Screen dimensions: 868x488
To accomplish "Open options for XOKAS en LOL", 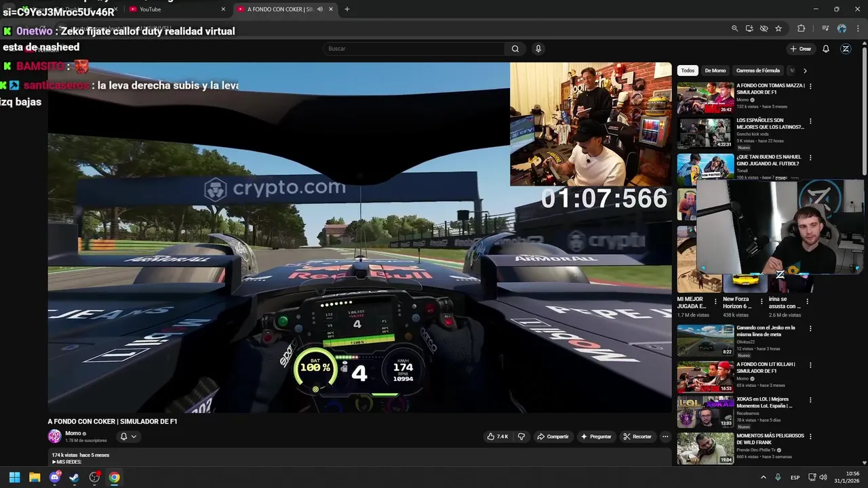I will [x=810, y=401].
